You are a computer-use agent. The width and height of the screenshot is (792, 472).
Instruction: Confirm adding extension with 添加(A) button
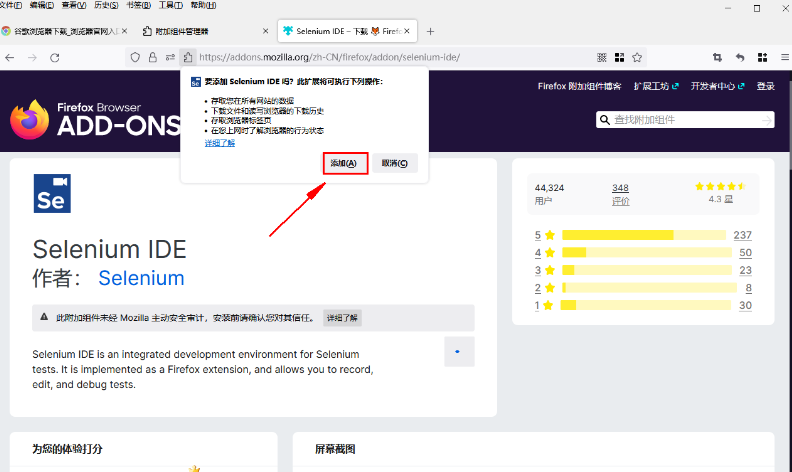tap(345, 163)
